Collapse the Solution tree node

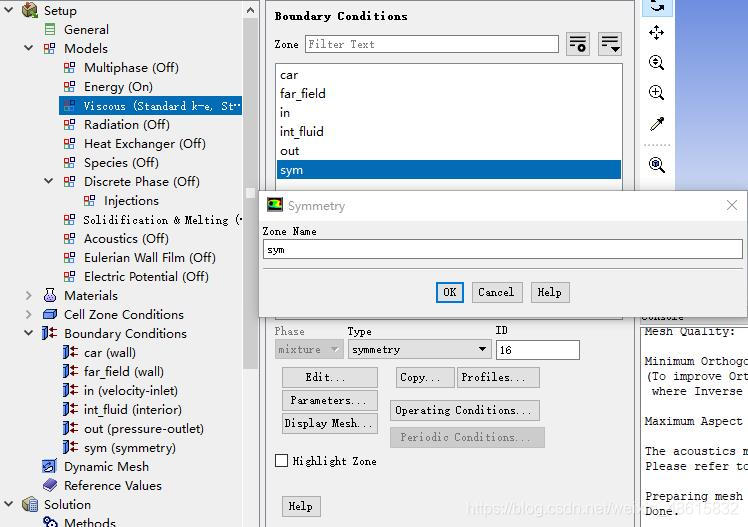pos(9,504)
